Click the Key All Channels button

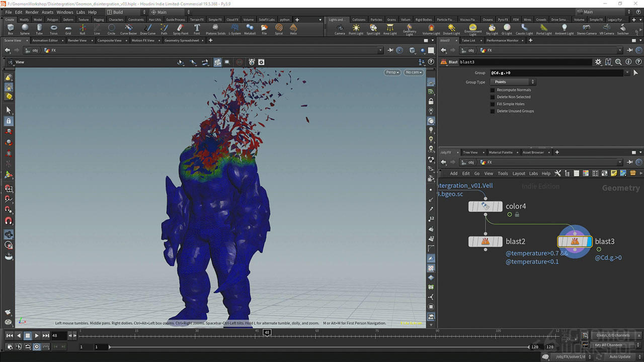tap(608, 345)
